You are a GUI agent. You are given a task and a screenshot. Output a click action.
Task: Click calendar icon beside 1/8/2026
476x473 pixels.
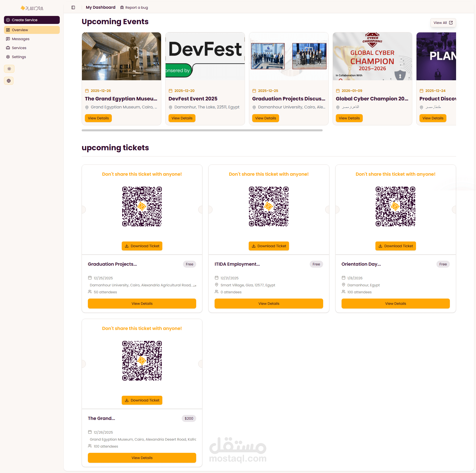(x=344, y=278)
